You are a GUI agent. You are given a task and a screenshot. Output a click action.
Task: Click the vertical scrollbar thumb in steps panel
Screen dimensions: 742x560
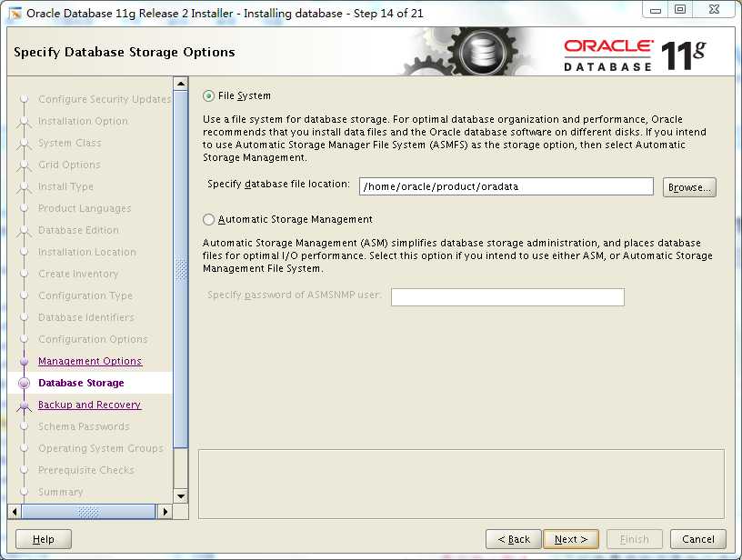point(181,270)
